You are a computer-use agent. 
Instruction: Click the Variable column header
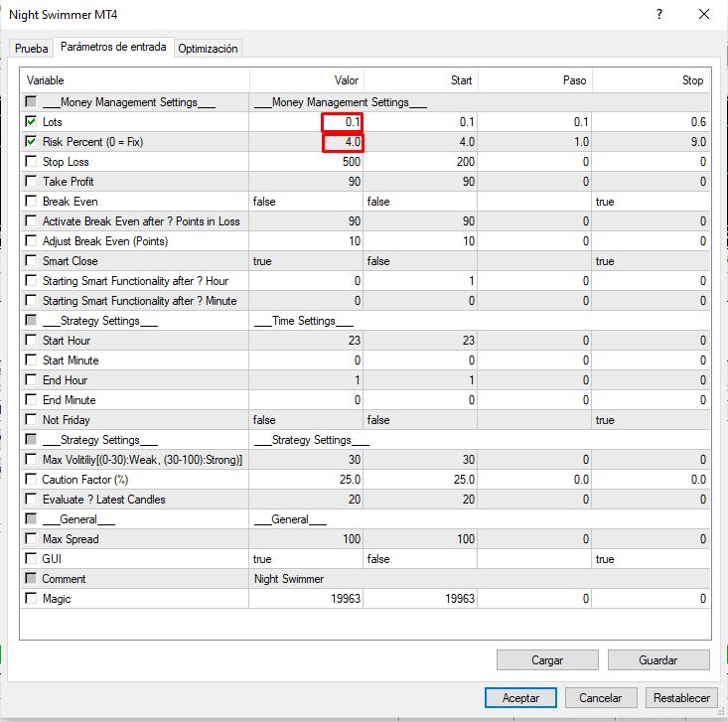point(135,80)
